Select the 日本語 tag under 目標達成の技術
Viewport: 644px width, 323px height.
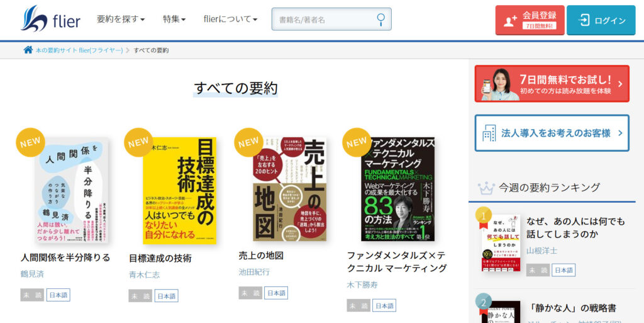tap(166, 296)
